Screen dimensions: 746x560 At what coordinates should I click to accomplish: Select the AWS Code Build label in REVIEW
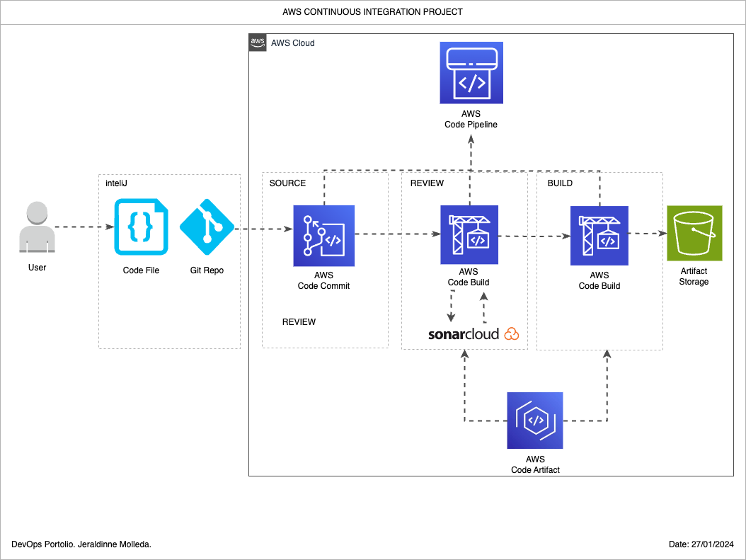(469, 277)
